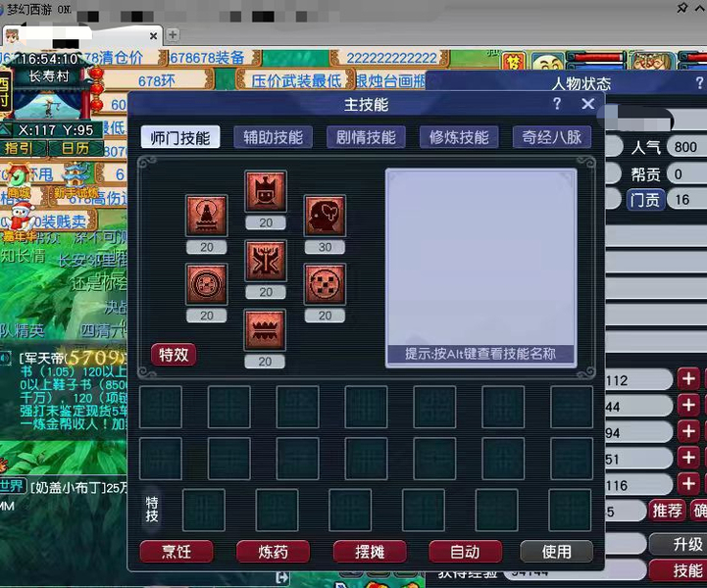Select the round coin skill icon on the left
This screenshot has width=707, height=588.
click(207, 284)
